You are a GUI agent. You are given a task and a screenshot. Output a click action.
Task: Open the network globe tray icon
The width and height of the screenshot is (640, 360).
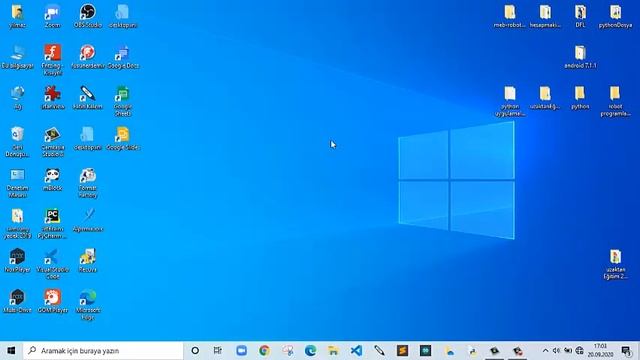pos(579,351)
